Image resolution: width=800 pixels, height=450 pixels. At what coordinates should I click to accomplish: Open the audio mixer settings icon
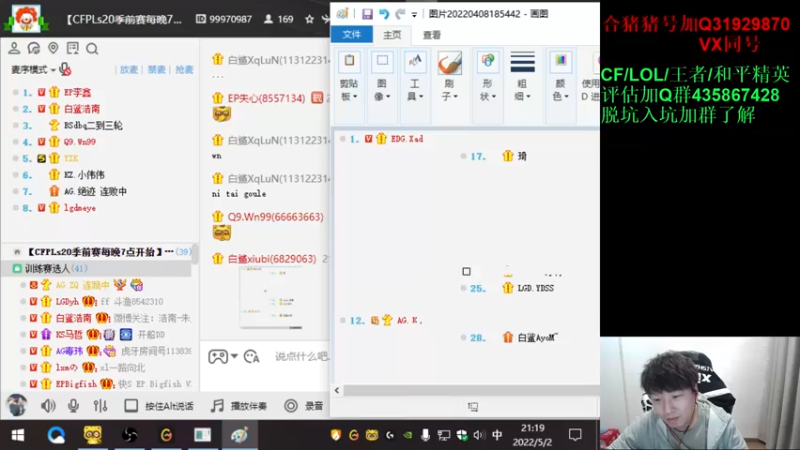(101, 406)
